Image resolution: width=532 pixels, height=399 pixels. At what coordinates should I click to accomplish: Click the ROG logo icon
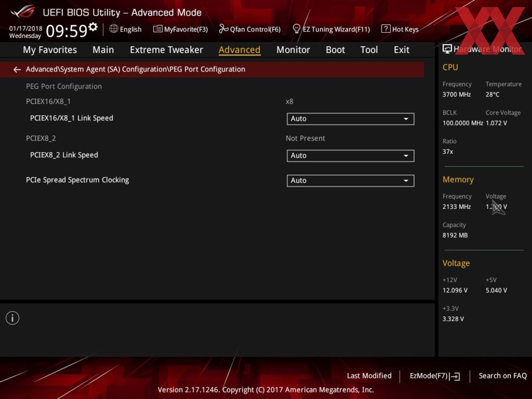point(22,12)
